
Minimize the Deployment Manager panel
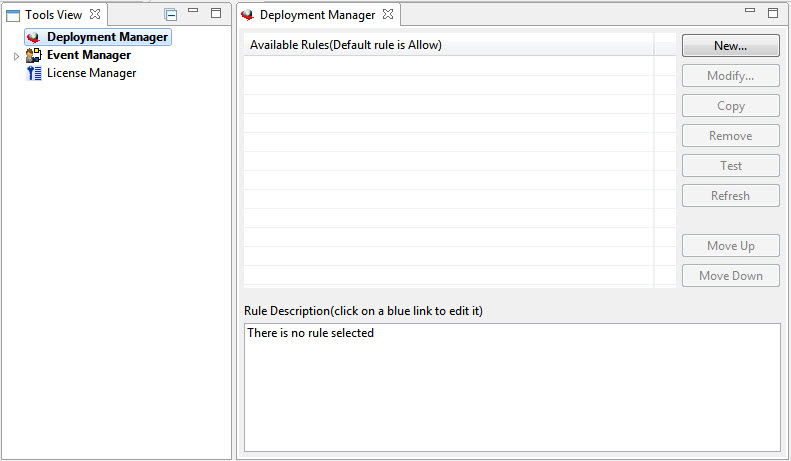pos(750,11)
